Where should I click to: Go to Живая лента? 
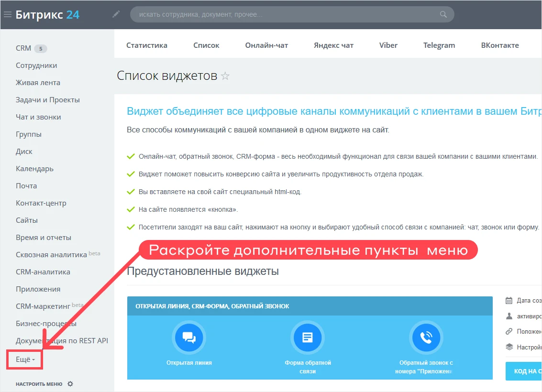pyautogui.click(x=38, y=83)
